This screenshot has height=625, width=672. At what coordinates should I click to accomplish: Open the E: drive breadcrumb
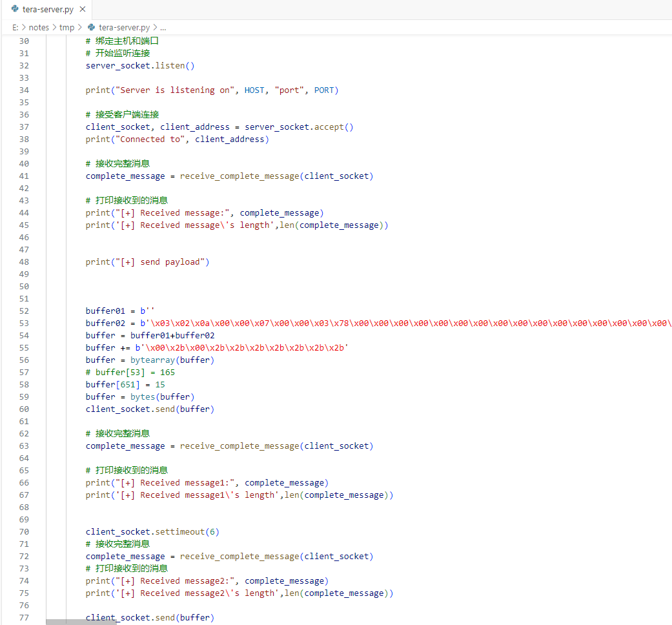pos(15,28)
